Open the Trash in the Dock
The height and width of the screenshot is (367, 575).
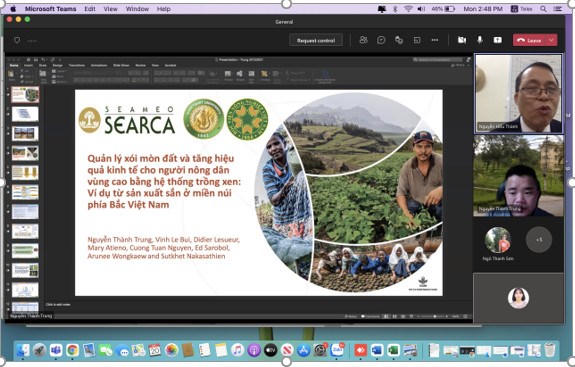[x=549, y=351]
